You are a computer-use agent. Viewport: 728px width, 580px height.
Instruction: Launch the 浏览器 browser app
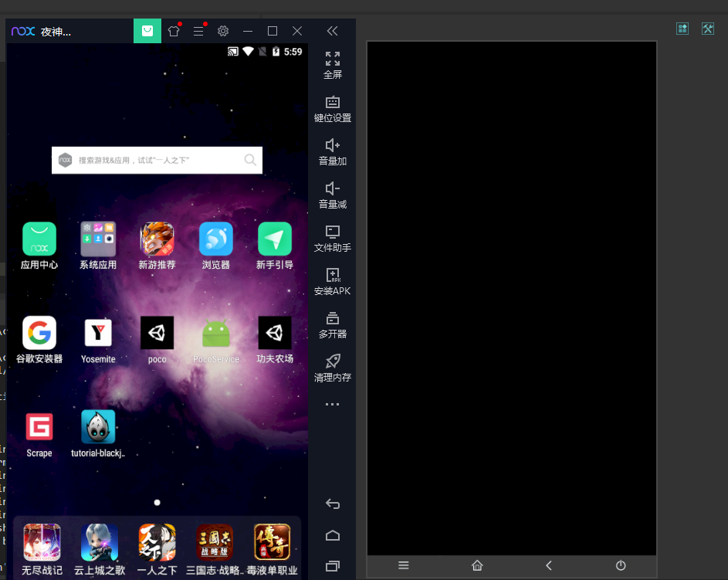tap(216, 239)
